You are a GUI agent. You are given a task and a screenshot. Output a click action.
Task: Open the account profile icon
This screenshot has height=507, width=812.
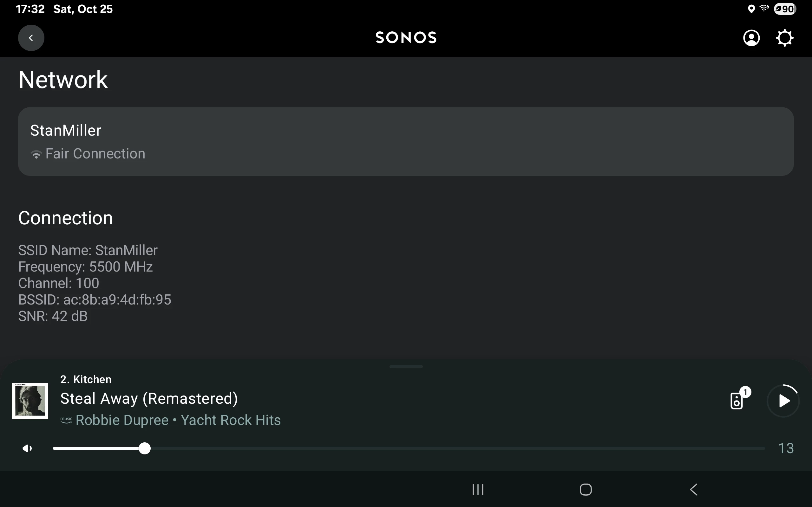751,38
